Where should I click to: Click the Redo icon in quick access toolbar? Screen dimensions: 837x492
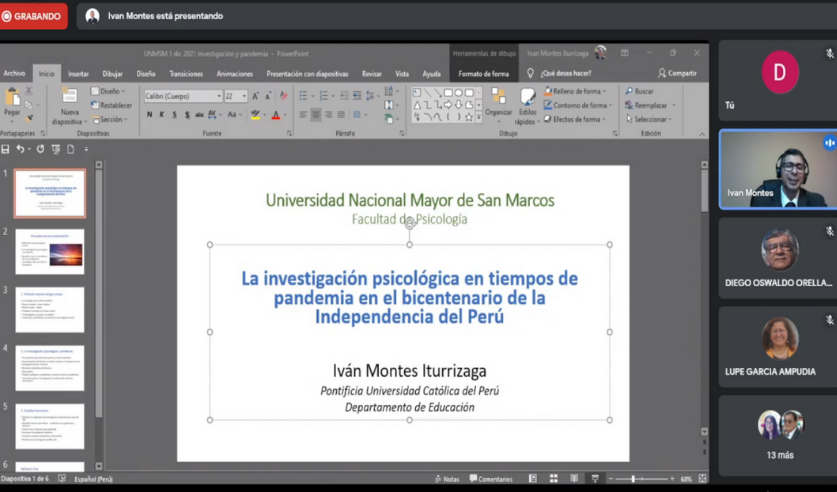(x=41, y=149)
